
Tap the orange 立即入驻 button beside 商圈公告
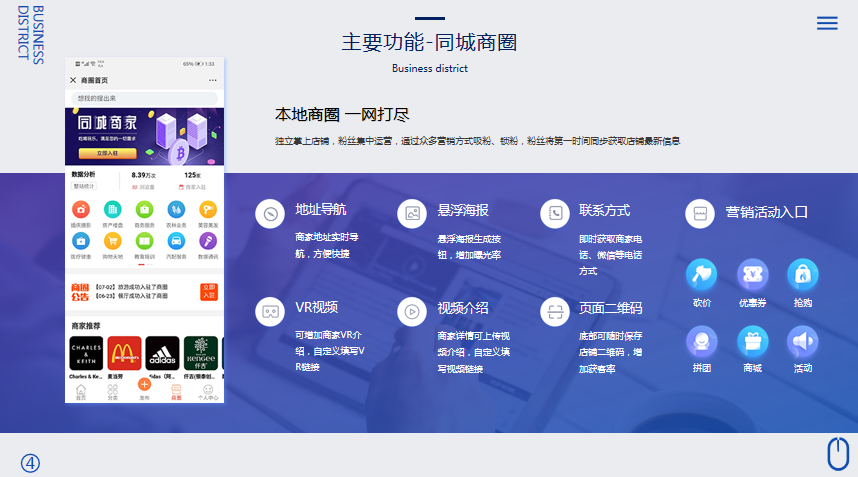pos(208,292)
